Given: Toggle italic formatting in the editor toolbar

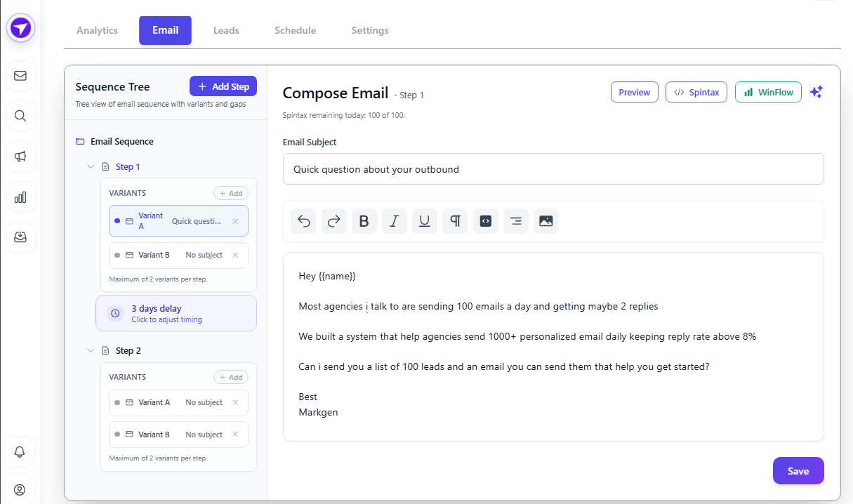Looking at the screenshot, I should coord(394,220).
